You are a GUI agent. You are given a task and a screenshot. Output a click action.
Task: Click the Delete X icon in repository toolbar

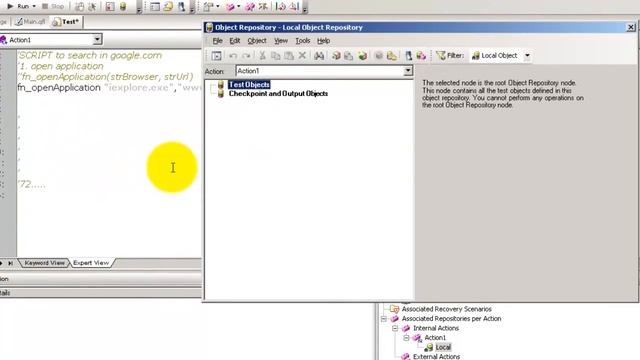(x=302, y=56)
